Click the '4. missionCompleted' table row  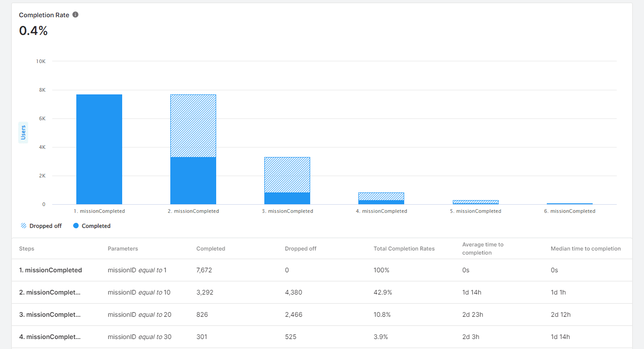[50, 337]
